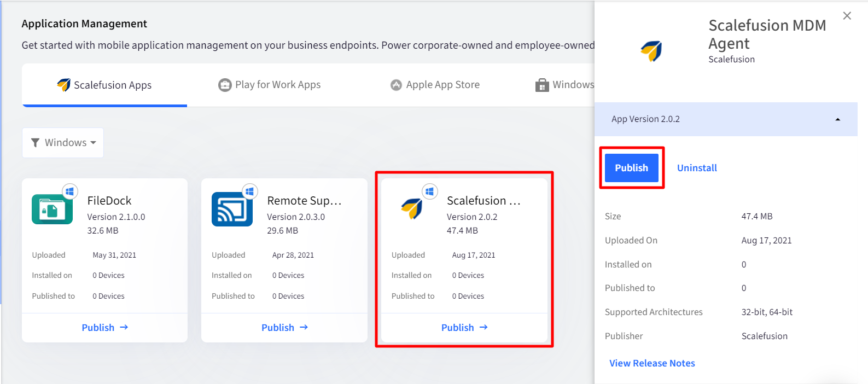Click the Scalefusion MDM Agent panel heading
868x384 pixels.
(767, 34)
